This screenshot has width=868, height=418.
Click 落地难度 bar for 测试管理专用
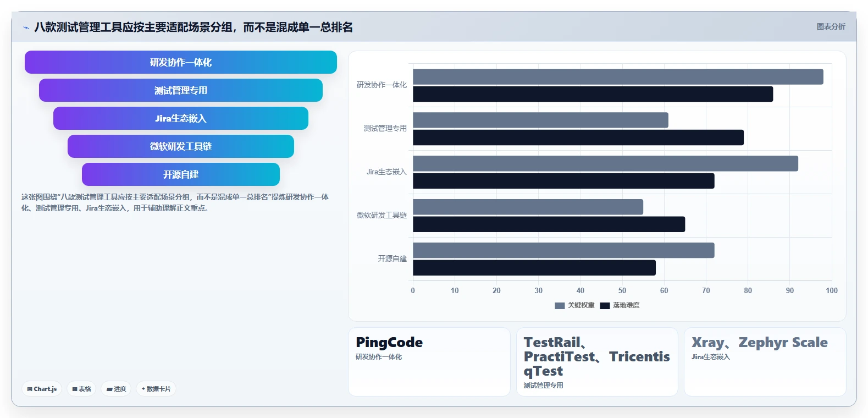click(578, 137)
